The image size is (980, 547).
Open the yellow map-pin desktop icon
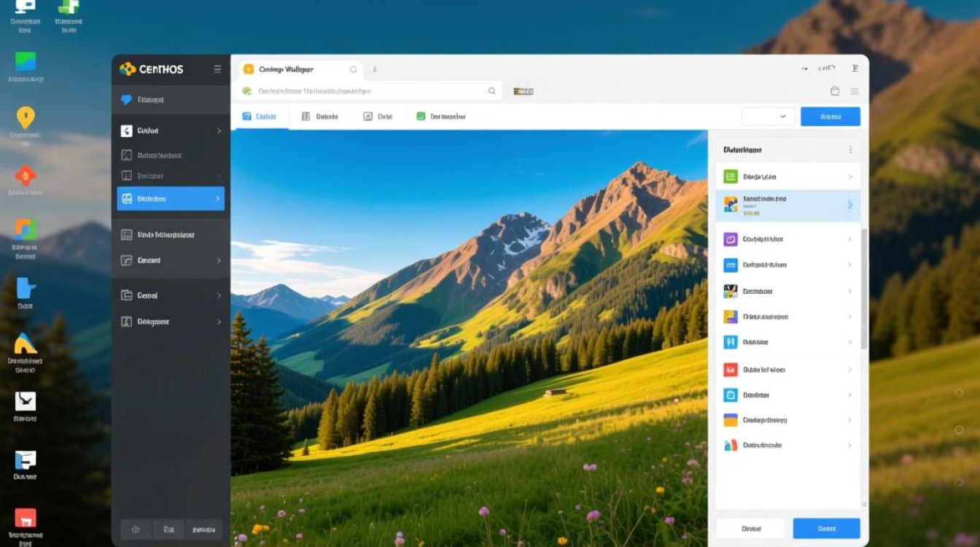click(26, 117)
